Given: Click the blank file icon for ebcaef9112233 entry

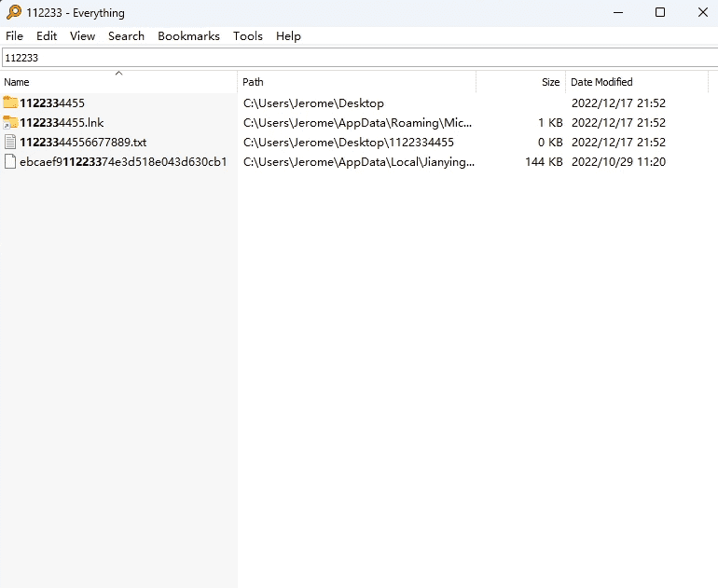Looking at the screenshot, I should [10, 162].
